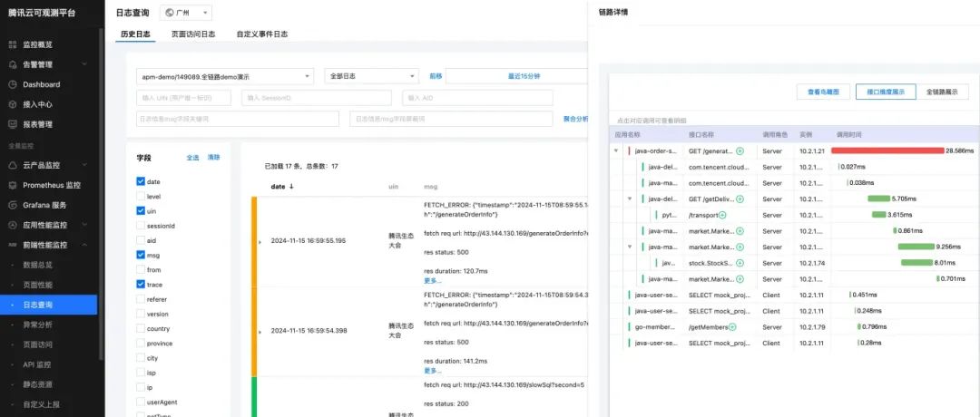Open the 广州 region dropdown
This screenshot has height=417, width=980.
pos(186,13)
